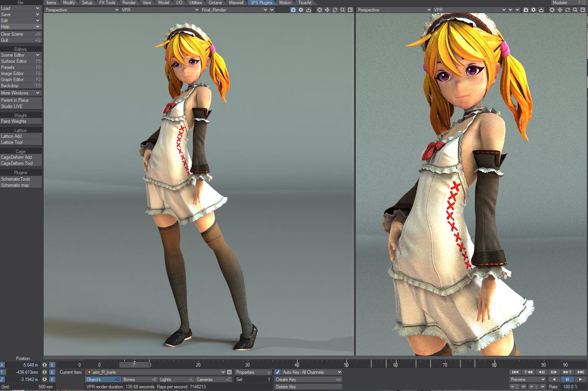Toggle the Y position channel button

2,372
